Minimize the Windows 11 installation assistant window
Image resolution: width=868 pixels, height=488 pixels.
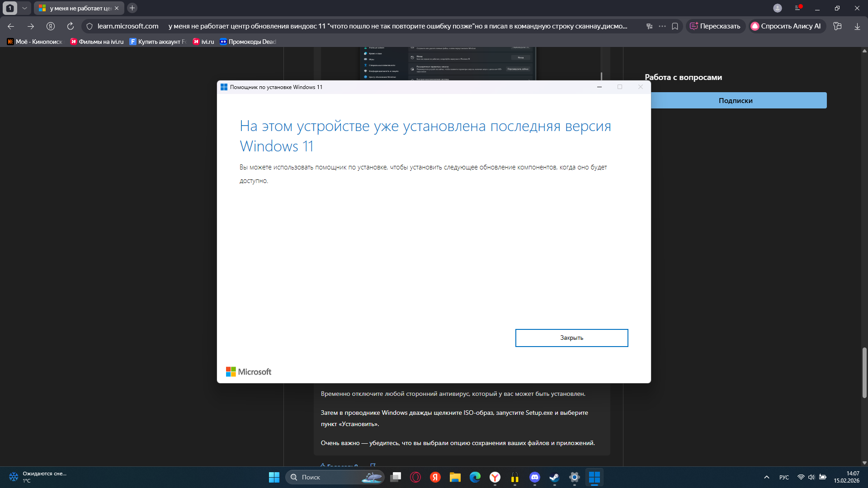(599, 87)
